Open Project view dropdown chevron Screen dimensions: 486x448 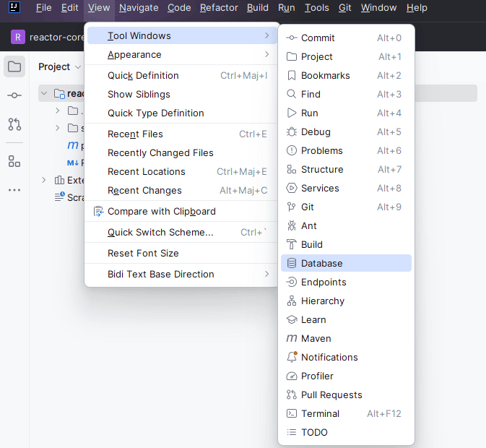click(78, 67)
